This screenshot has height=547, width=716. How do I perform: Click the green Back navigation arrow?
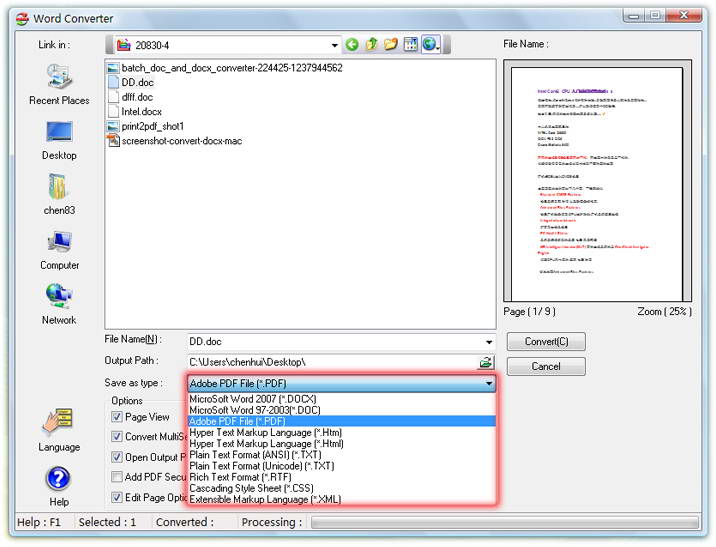352,45
